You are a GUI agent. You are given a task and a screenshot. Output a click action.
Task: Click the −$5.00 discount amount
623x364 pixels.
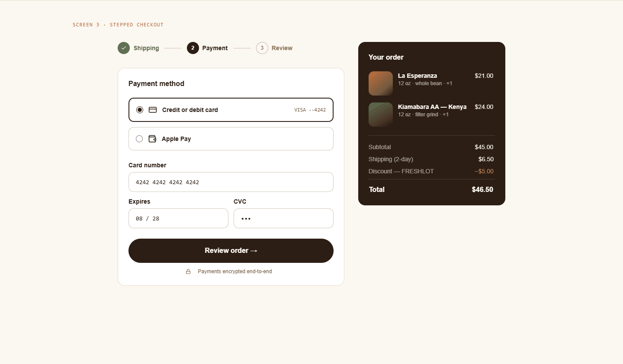pos(484,171)
